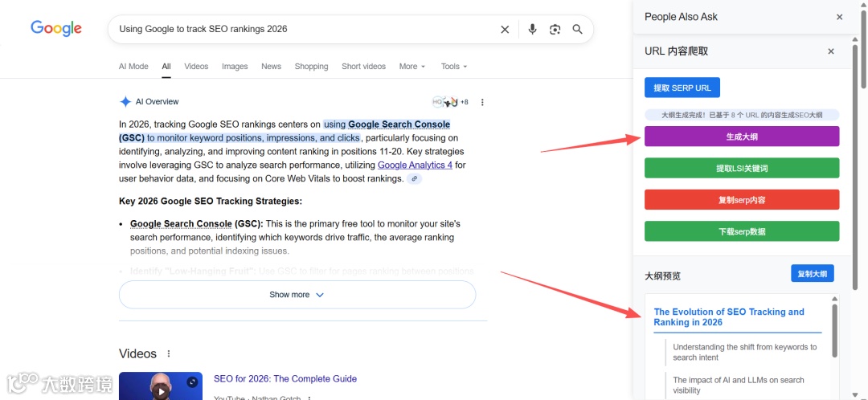Viewport: 868px width, 400px height.
Task: Open the News tab
Action: click(272, 67)
